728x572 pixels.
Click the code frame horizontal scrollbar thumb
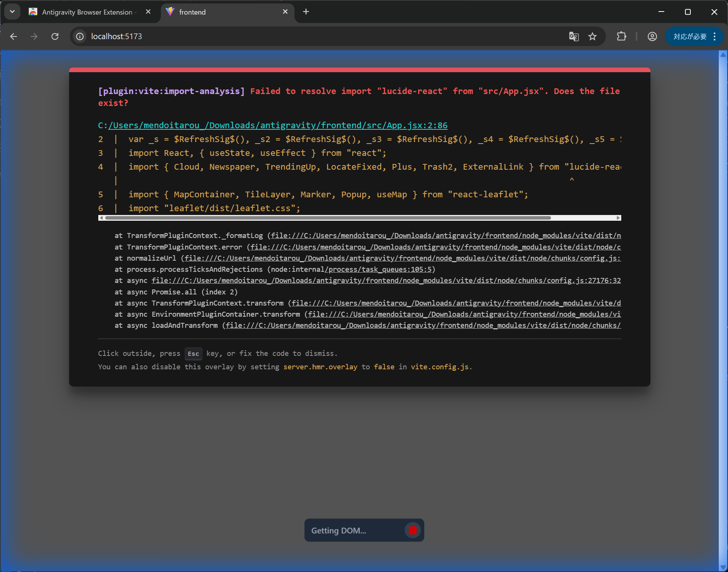pyautogui.click(x=328, y=218)
